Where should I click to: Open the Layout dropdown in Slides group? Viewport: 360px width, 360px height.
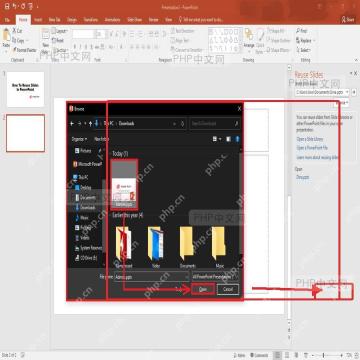click(60, 31)
